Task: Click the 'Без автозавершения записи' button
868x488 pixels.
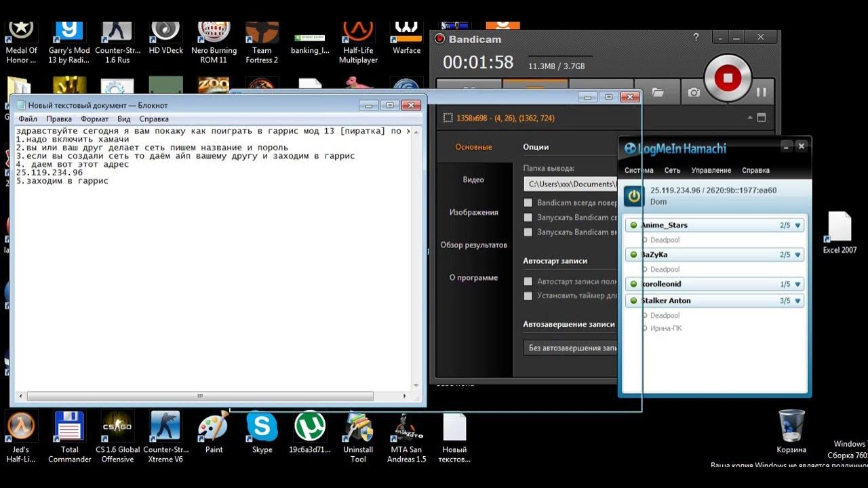Action: point(571,348)
